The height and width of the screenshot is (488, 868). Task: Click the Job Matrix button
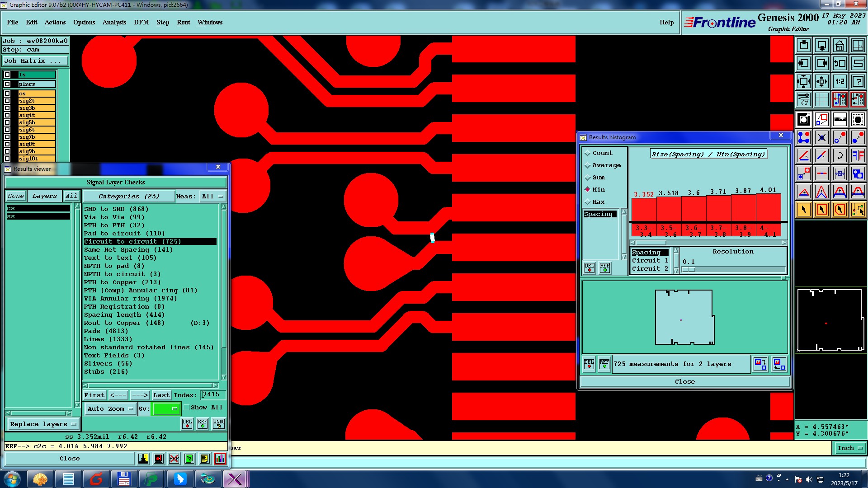point(35,61)
